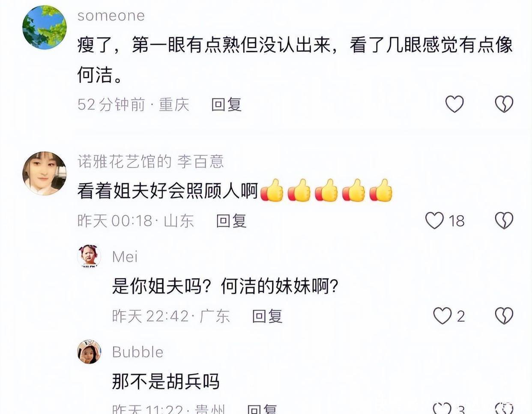Viewport: 532px width, 414px height.
Task: Open username 诺雅花艺馆的 李百意
Action: tap(151, 161)
